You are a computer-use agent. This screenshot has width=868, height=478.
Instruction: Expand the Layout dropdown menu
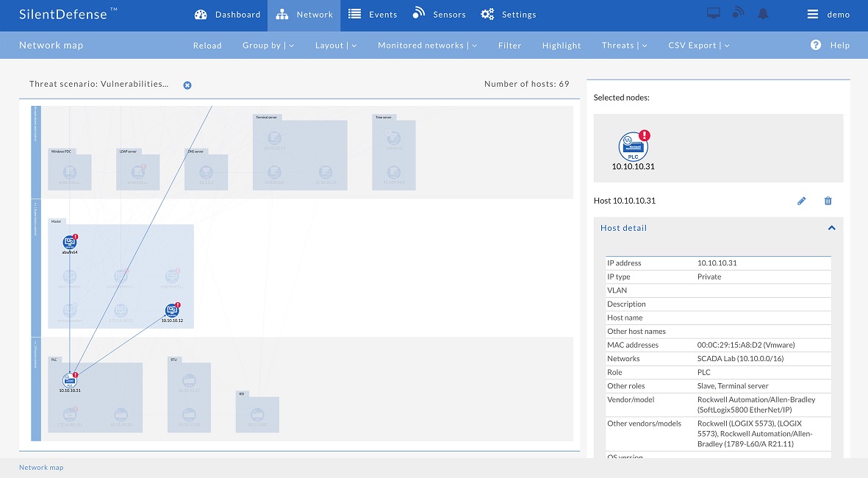click(x=336, y=46)
